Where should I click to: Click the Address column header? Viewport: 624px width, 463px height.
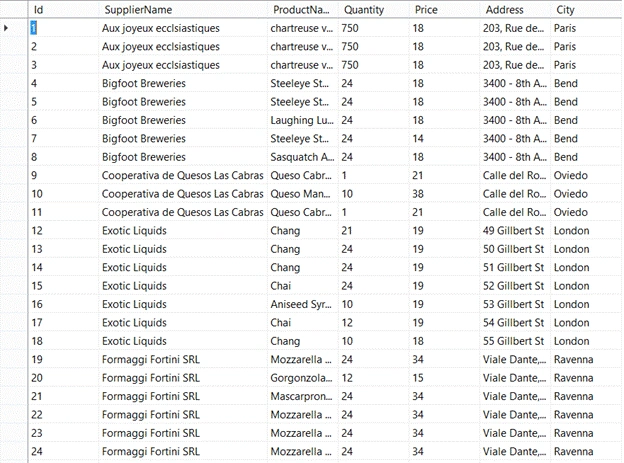point(516,10)
